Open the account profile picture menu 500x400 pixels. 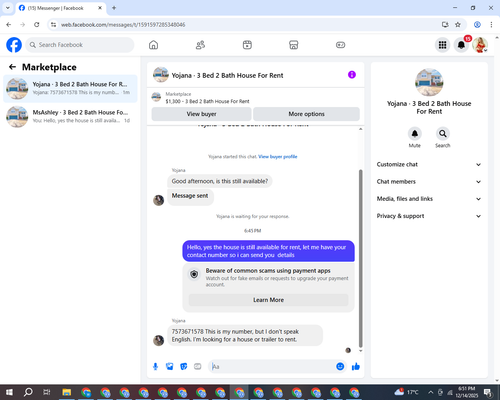click(x=480, y=45)
